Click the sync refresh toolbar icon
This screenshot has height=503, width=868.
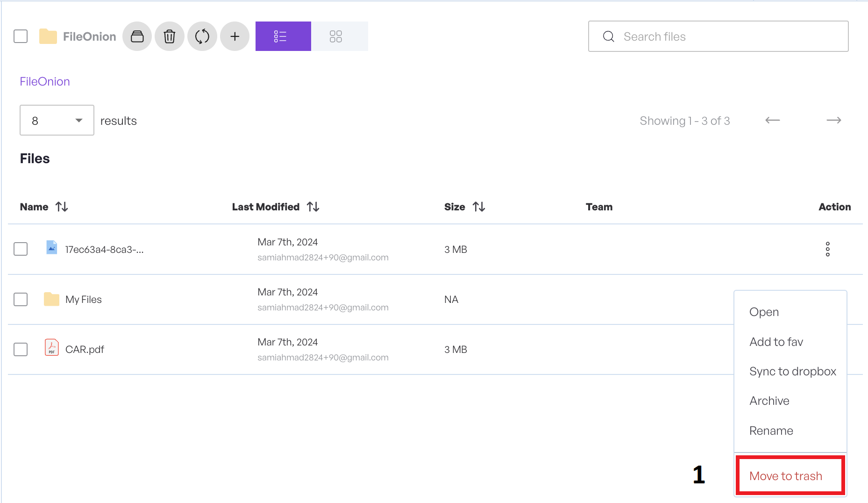(x=202, y=36)
